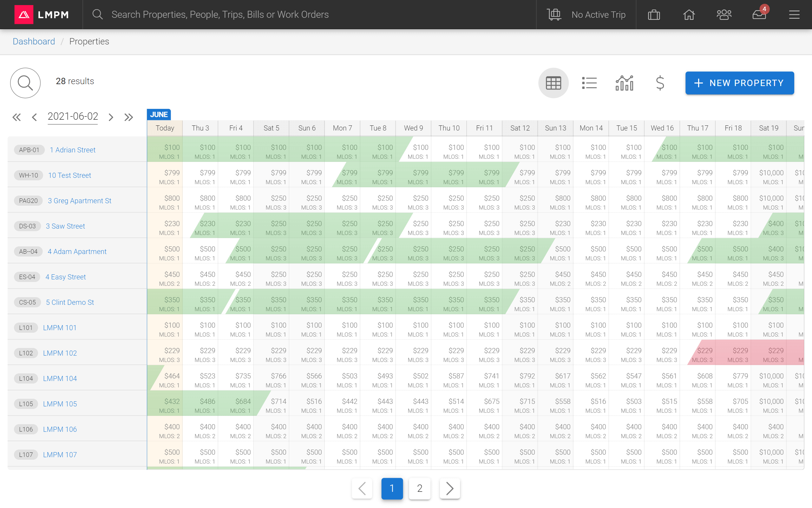
Task: Click 28 results count text
Action: tap(75, 81)
